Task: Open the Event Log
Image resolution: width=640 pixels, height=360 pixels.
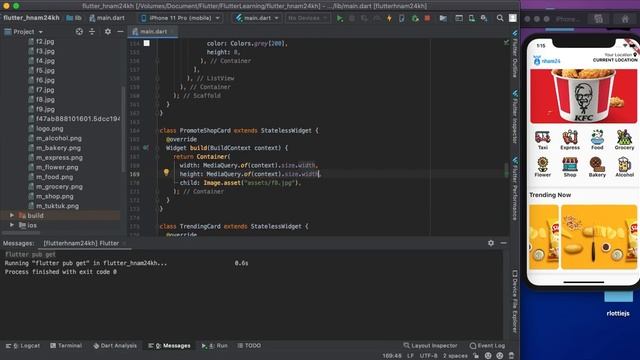Action: 487,346
